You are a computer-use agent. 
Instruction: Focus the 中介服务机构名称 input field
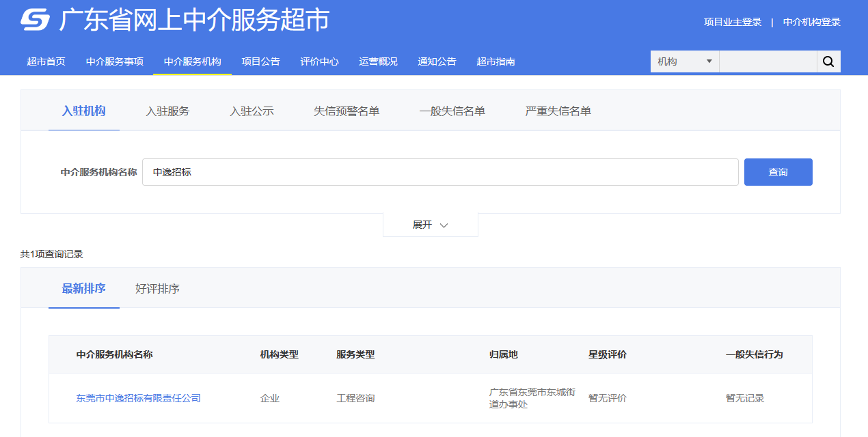pyautogui.click(x=440, y=172)
